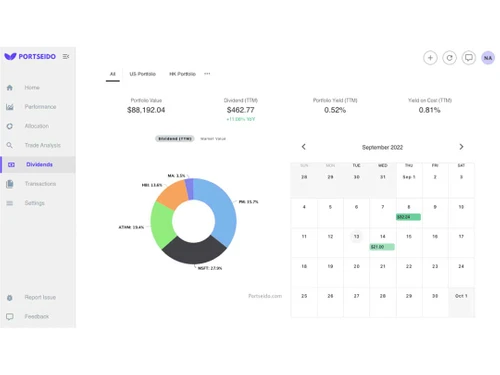Open the NA user avatar
The height and width of the screenshot is (375, 500).
coord(488,58)
